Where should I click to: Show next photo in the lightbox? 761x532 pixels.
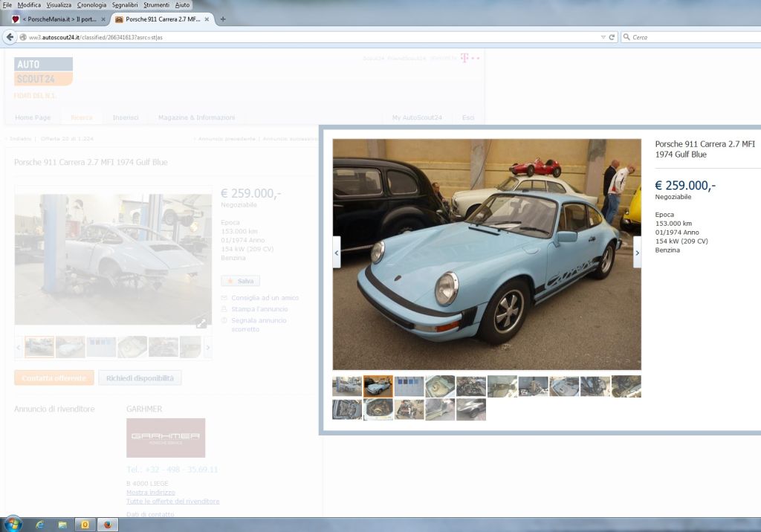[637, 253]
